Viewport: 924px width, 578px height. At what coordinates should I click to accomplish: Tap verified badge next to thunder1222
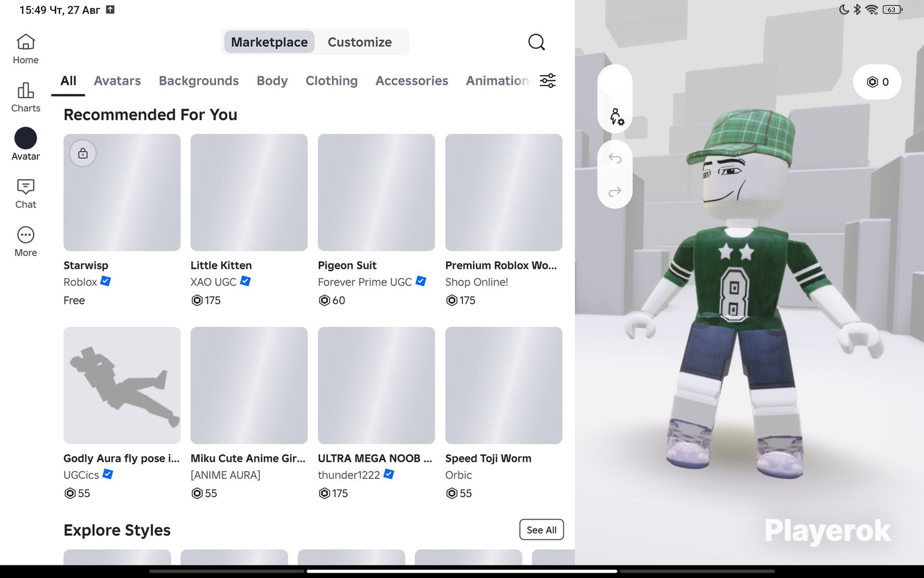[389, 475]
